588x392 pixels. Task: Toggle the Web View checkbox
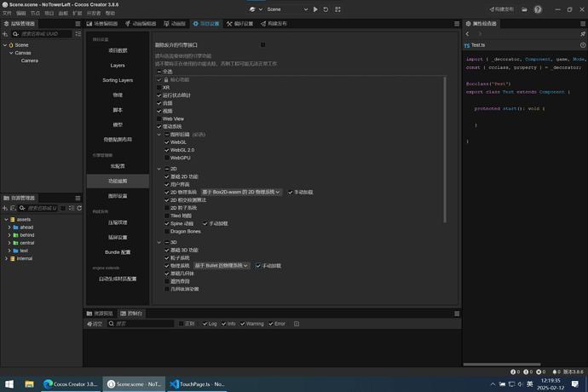point(159,119)
